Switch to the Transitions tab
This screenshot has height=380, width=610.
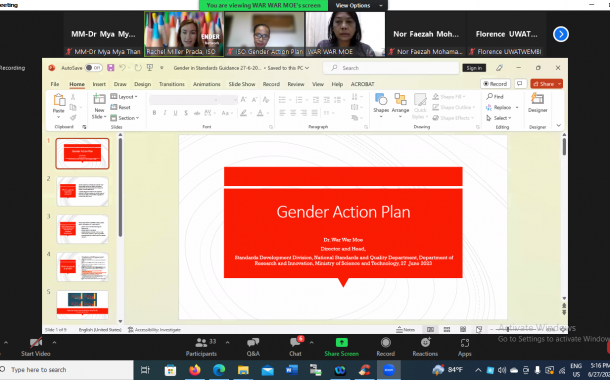click(x=172, y=84)
